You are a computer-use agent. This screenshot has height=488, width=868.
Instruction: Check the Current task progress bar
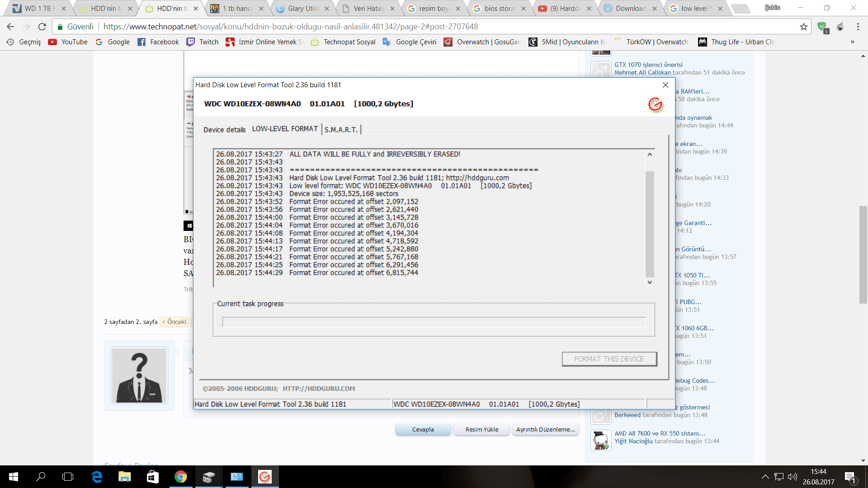point(434,322)
